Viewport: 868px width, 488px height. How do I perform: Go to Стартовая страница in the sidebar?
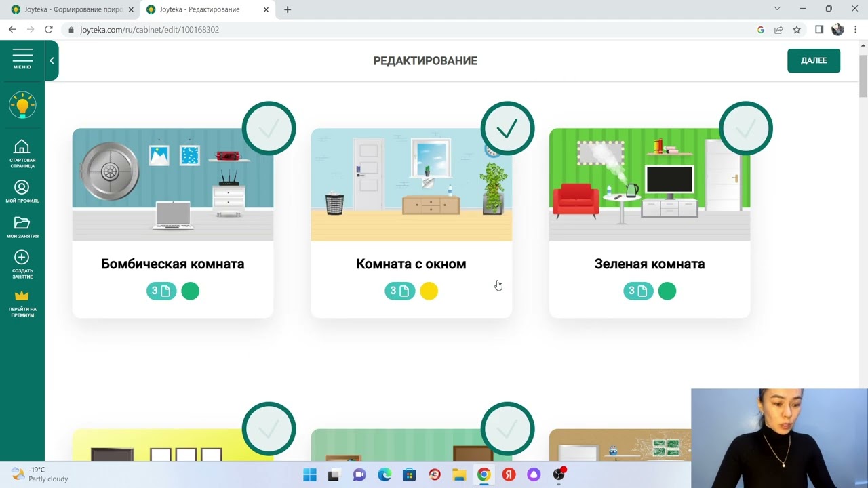[x=22, y=154]
